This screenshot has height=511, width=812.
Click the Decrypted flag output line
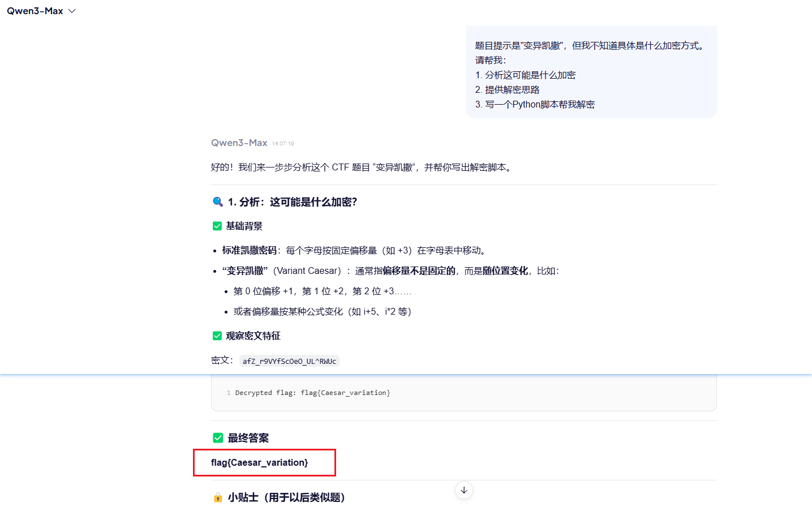(x=312, y=392)
